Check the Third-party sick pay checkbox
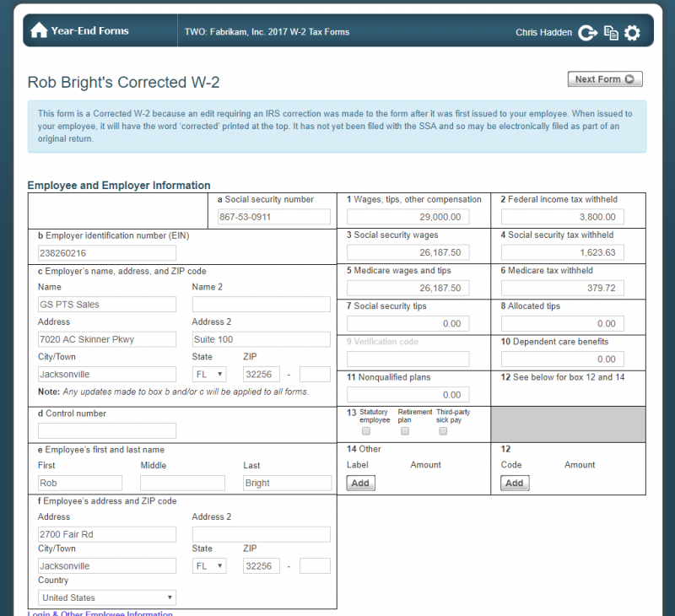This screenshot has height=616, width=675. point(443,431)
